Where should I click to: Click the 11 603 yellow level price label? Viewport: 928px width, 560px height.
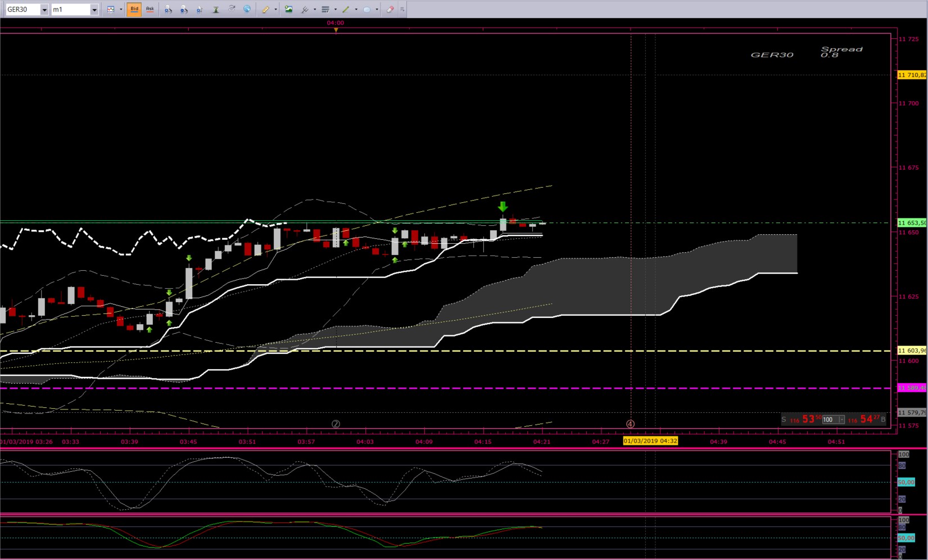point(912,350)
